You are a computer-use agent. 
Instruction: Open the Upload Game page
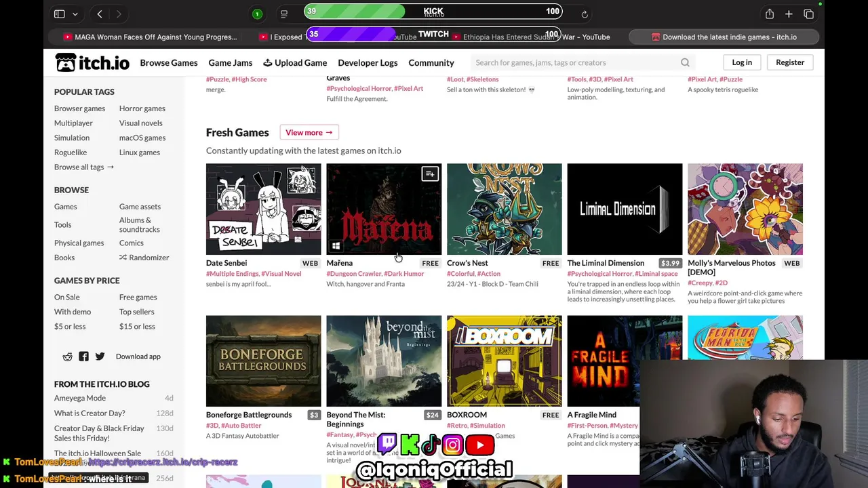click(295, 62)
